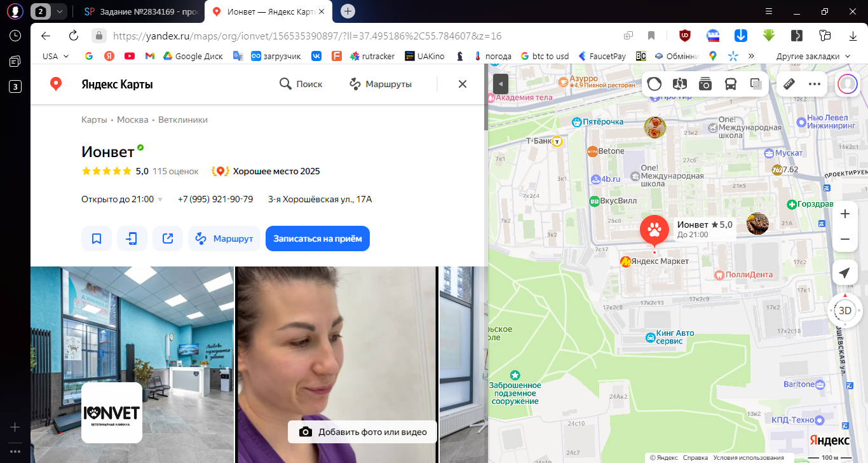Open Маршруты in Yandex Maps header
Screen dimensions: 868x463
381,84
